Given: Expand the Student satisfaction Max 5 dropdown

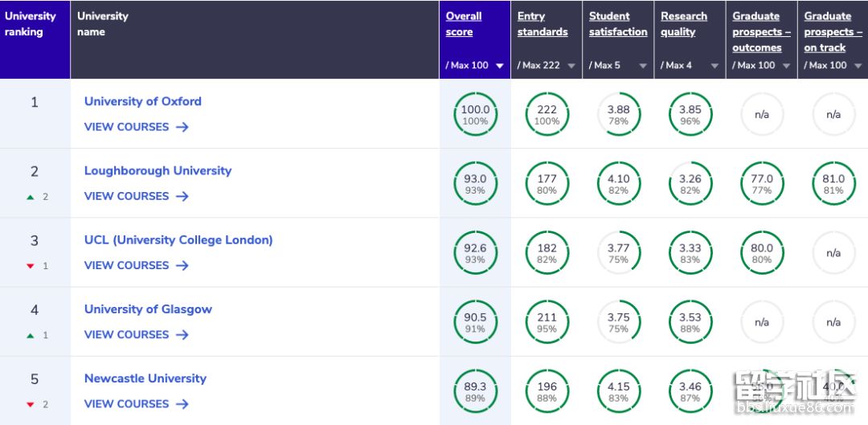Looking at the screenshot, I should click(642, 66).
